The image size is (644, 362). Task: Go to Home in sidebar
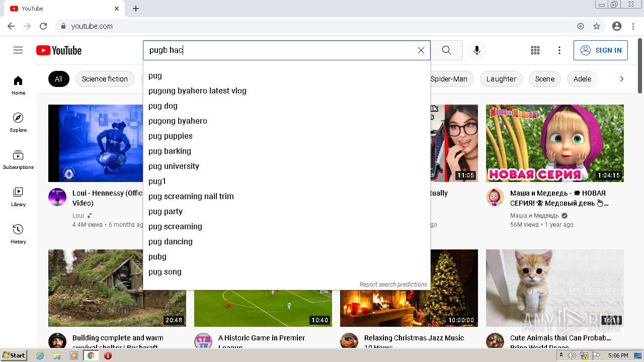click(x=18, y=85)
